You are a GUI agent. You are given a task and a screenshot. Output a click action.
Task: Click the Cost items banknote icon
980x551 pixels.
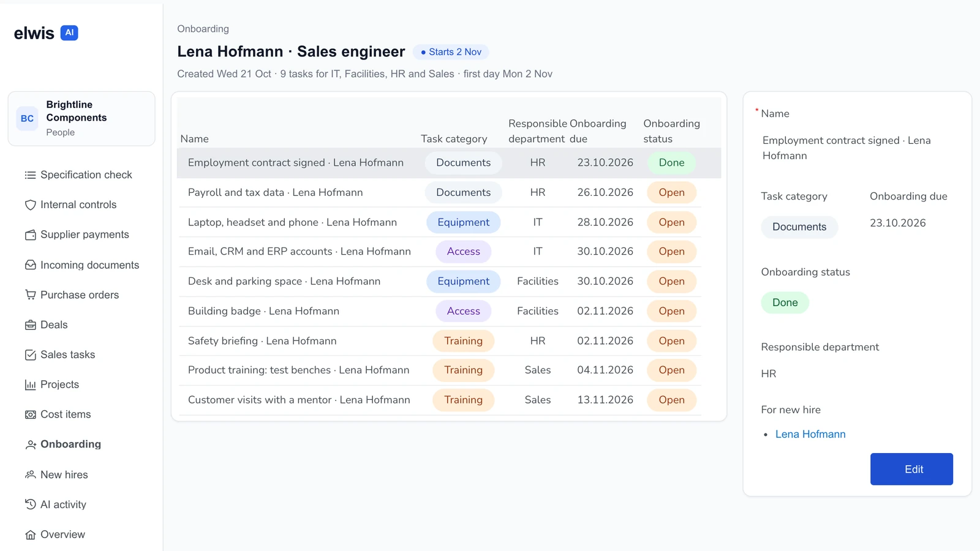[30, 414]
